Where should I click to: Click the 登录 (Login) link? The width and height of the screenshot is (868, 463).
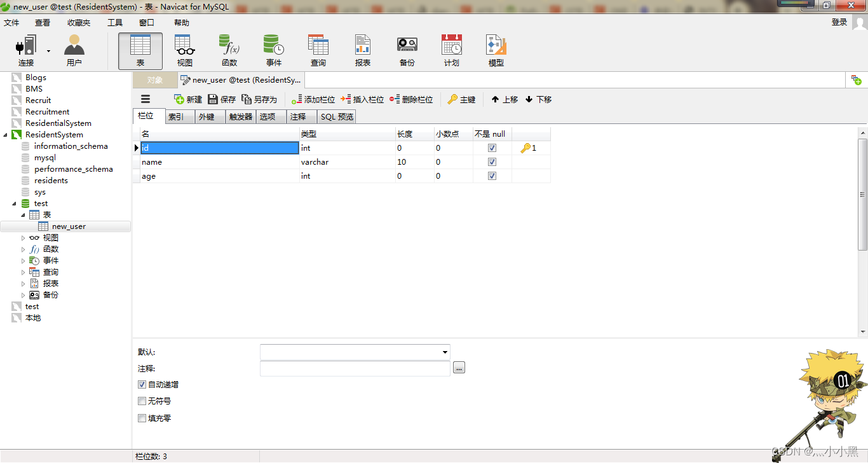pos(839,22)
